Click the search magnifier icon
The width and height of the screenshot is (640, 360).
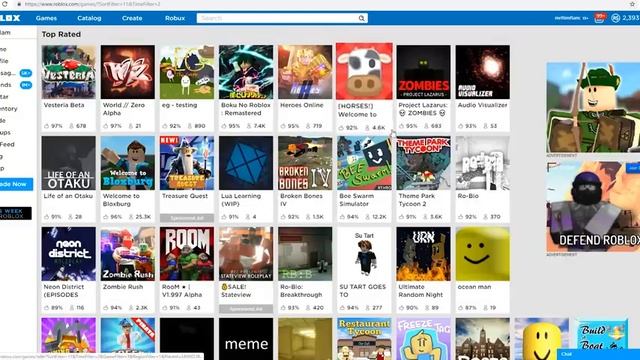361,18
